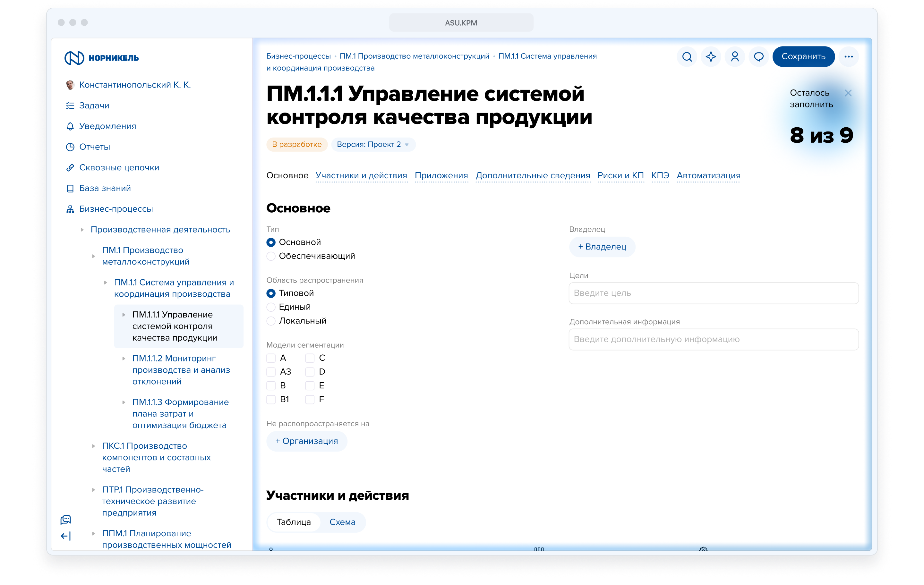Click the chat support icon in the sidebar
This screenshot has width=924, height=585.
coord(66,519)
